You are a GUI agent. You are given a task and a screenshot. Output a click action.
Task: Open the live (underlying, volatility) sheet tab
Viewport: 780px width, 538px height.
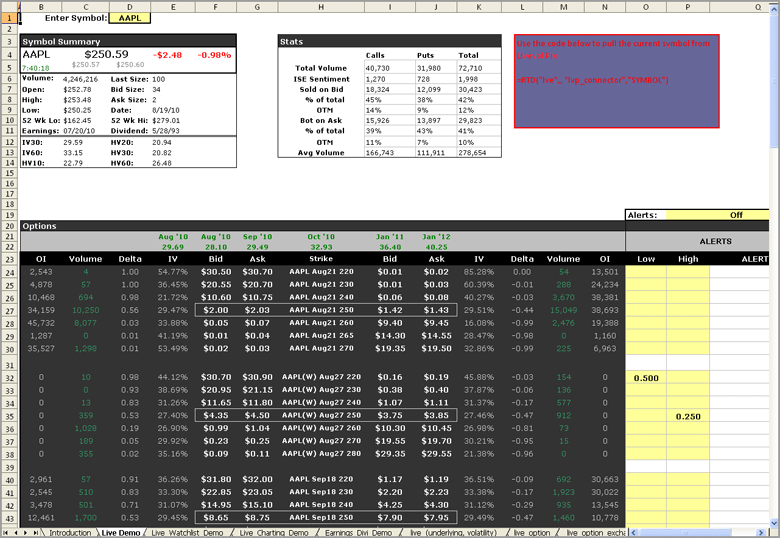tap(453, 533)
